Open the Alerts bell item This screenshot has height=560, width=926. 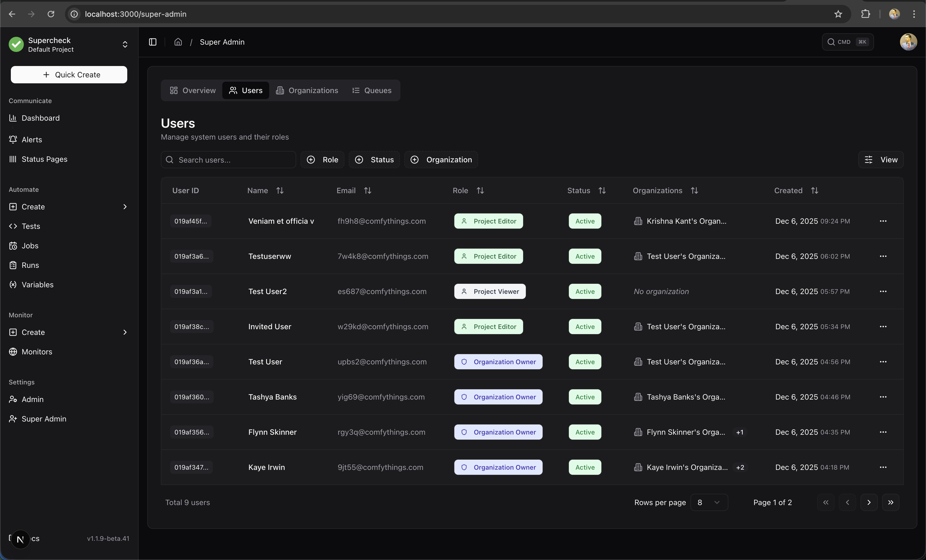click(x=32, y=140)
